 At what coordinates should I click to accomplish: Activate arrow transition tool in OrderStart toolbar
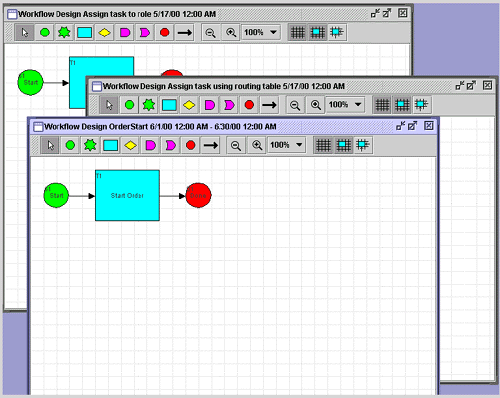coord(211,145)
